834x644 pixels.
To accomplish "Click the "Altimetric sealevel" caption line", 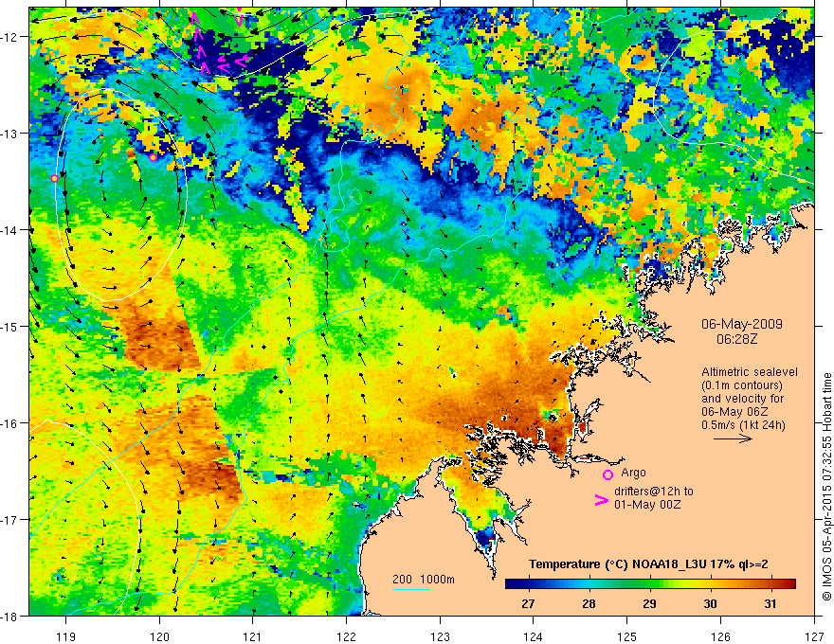I will [750, 372].
